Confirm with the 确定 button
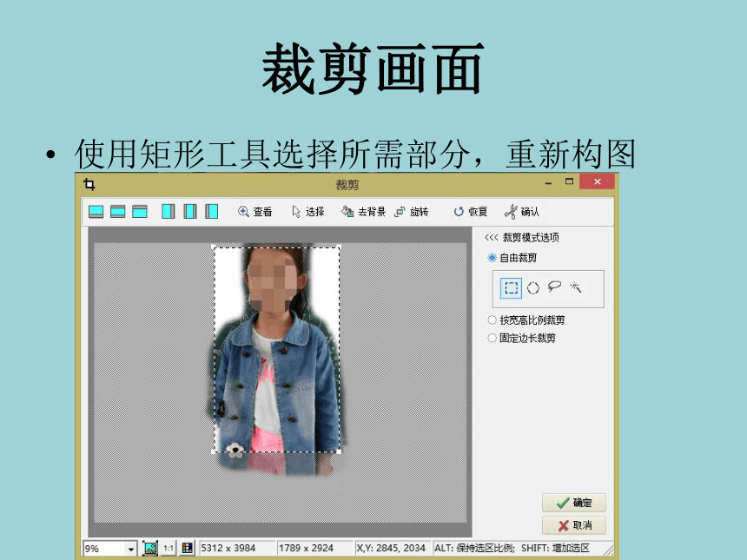 point(574,503)
